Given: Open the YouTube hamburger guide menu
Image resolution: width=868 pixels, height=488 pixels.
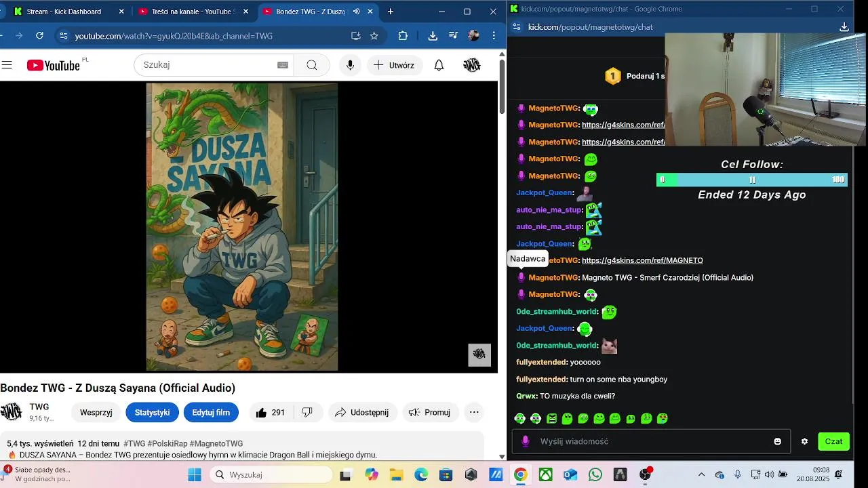Looking at the screenshot, I should pyautogui.click(x=7, y=65).
